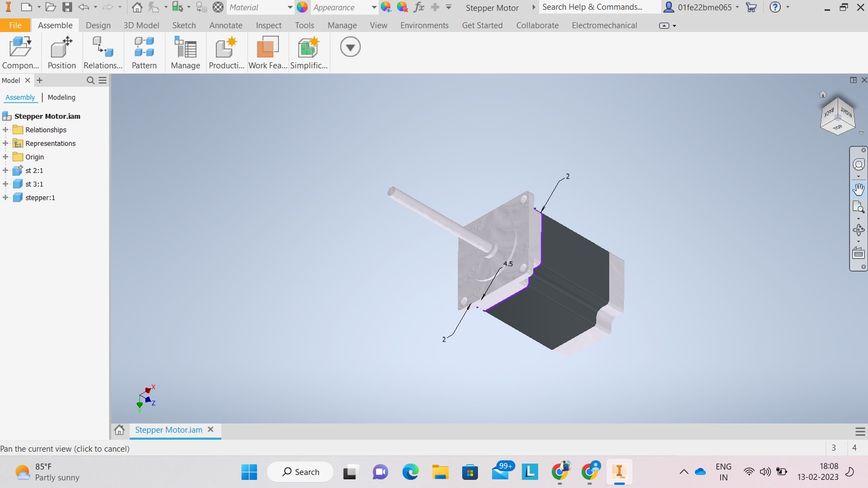Open the ViewCube options dropdown arrow
Screen dimensions: 868x488
(861, 133)
